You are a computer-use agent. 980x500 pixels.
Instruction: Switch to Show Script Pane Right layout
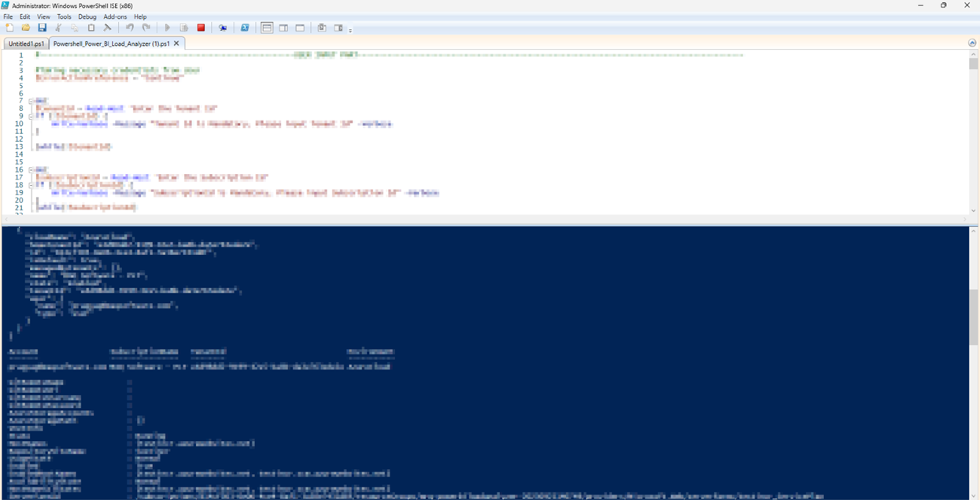coord(283,28)
